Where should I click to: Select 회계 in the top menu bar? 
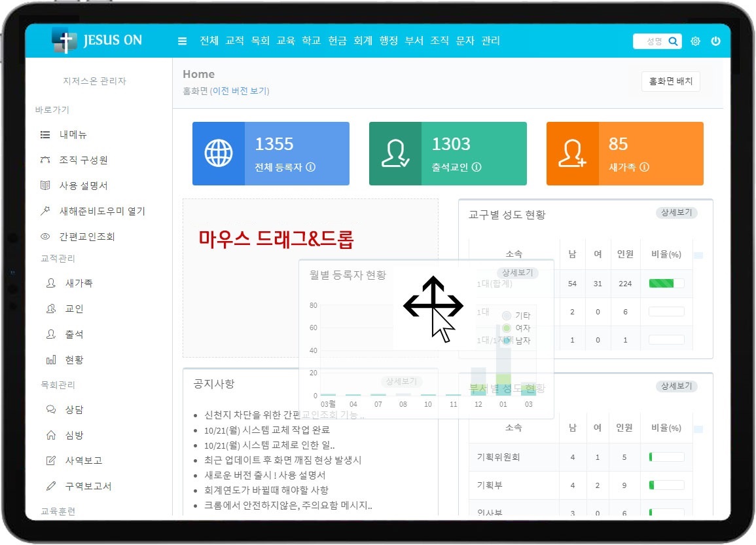coord(363,41)
